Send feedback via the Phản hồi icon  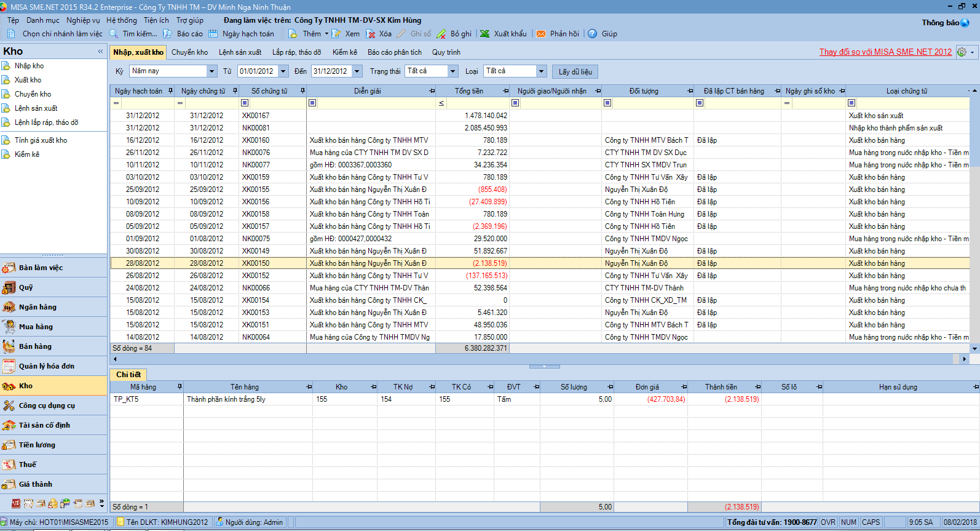[x=541, y=34]
